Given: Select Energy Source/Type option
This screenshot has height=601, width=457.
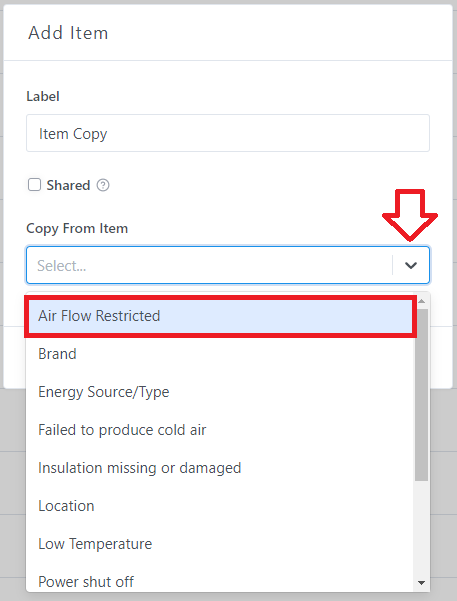Looking at the screenshot, I should (220, 392).
